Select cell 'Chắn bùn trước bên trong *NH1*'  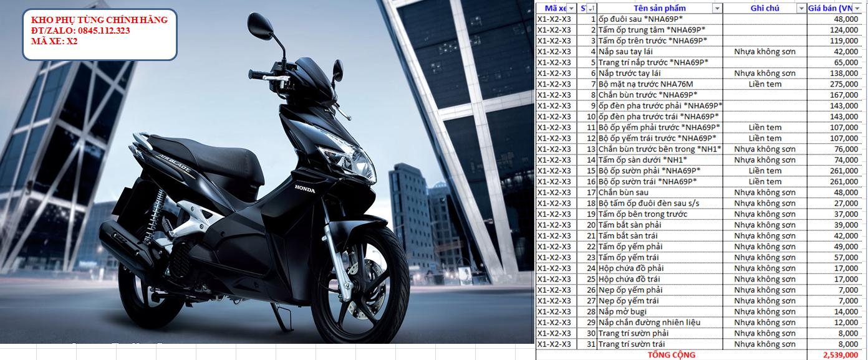[x=660, y=149]
